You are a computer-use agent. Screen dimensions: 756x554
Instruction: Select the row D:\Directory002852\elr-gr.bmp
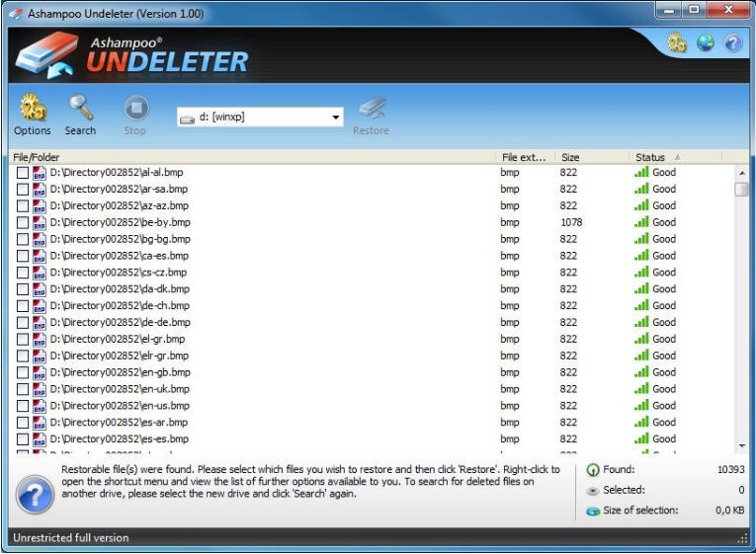[x=372, y=356]
